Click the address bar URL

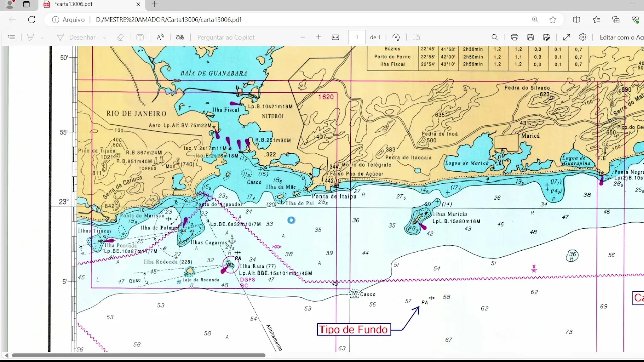[169, 20]
